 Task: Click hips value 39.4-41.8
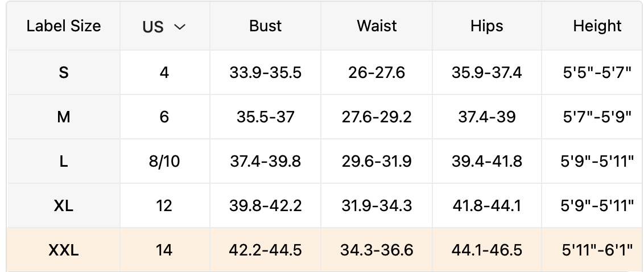[x=486, y=162]
